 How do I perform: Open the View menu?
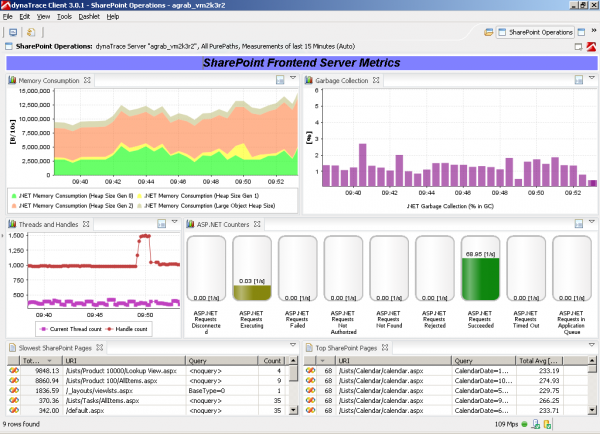[x=43, y=16]
